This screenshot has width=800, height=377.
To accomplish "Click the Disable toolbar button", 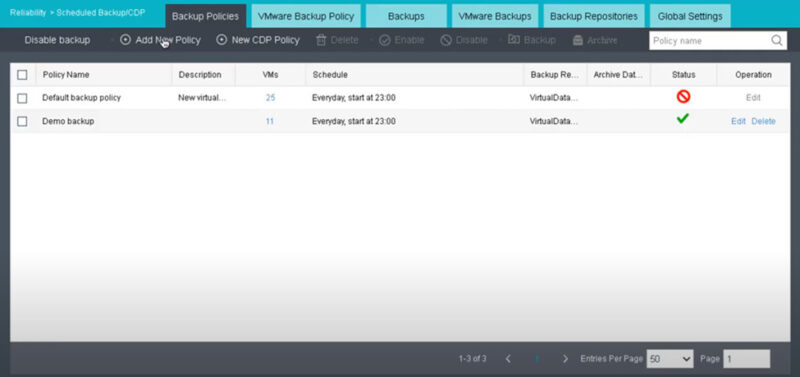I will click(464, 40).
